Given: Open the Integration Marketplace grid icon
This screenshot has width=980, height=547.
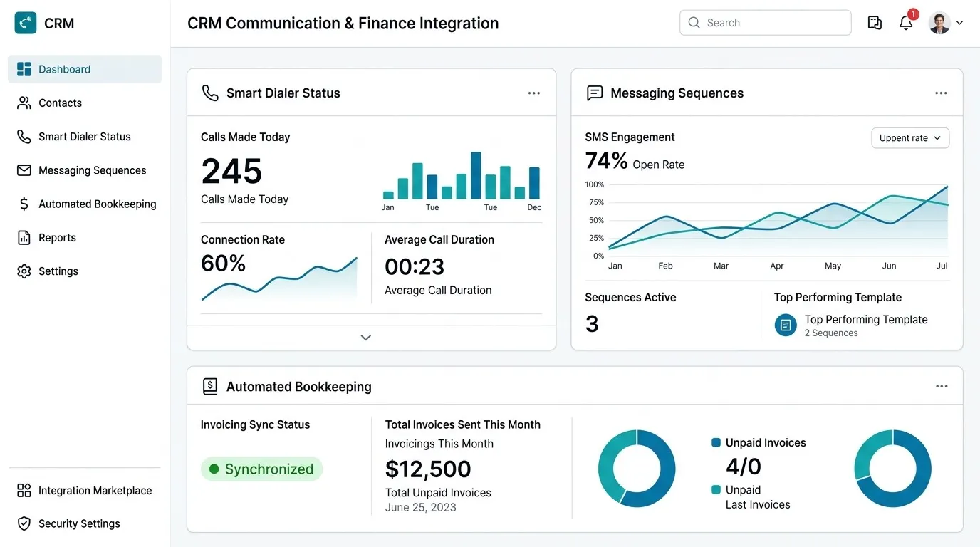Looking at the screenshot, I should tap(24, 490).
